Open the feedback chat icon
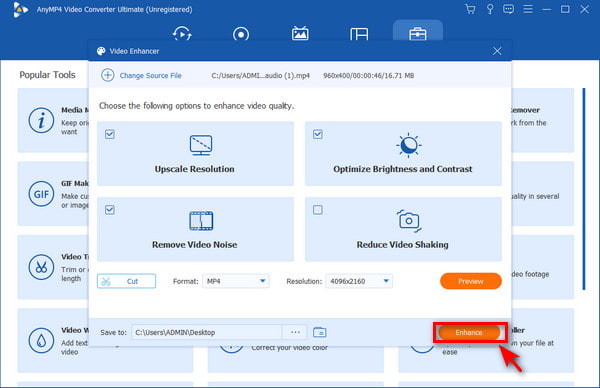This screenshot has height=388, width=600. point(509,9)
